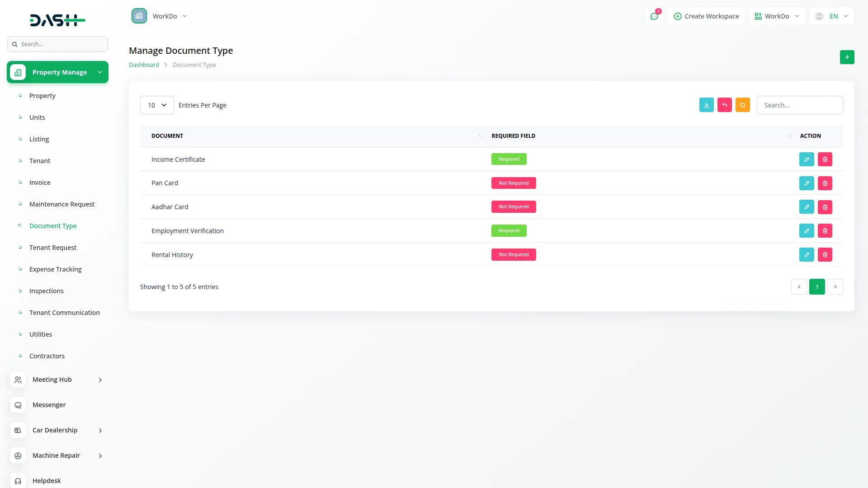Click the green plus create button
868x488 pixels.
847,57
